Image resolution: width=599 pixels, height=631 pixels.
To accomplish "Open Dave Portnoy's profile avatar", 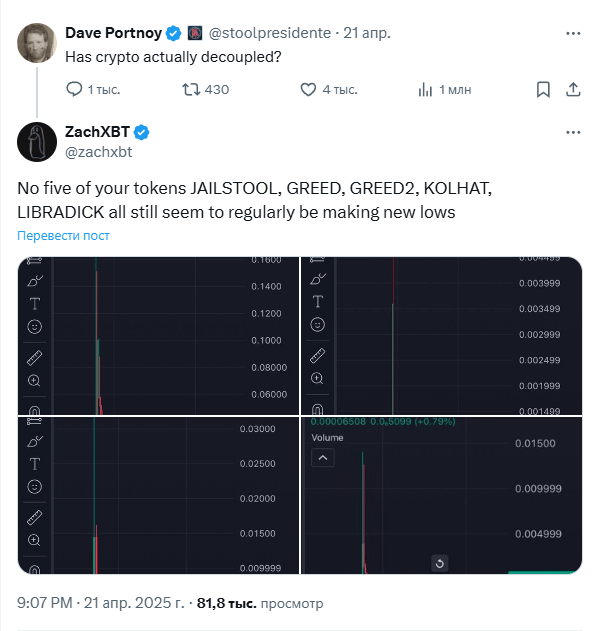I will 37,43.
